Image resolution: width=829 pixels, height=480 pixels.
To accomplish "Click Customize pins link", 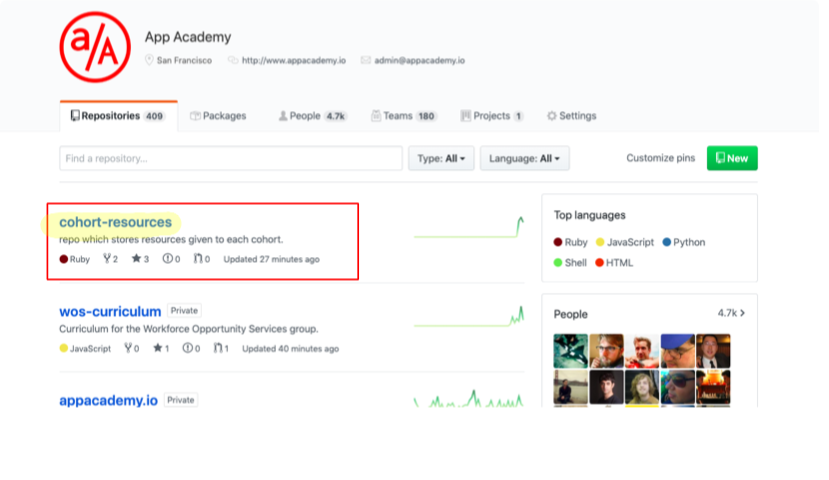I will tap(660, 158).
